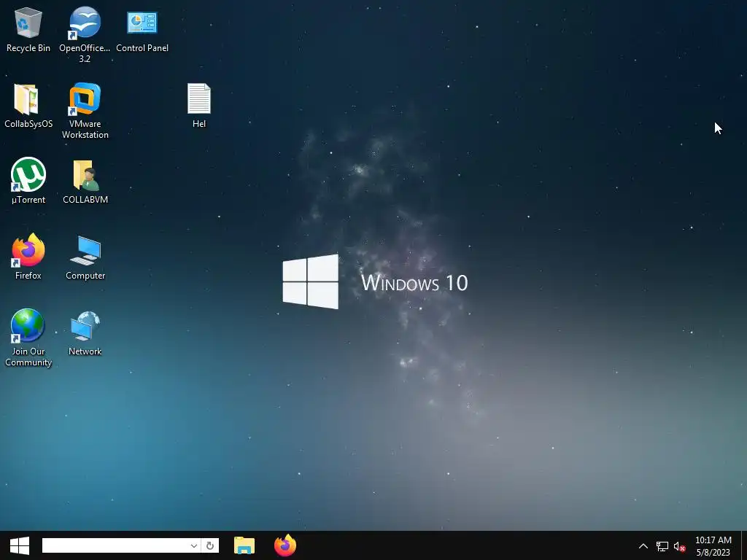The image size is (747, 560).
Task: Select the Join Our Community shortcut
Action: point(28,338)
